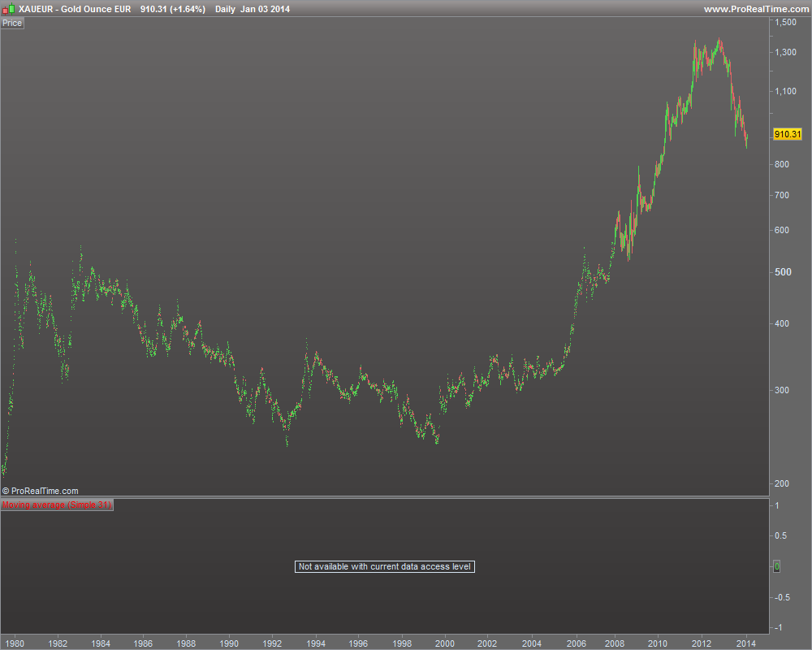This screenshot has height=650, width=812.
Task: Click the 'Not available with current data access level' notice
Action: coord(385,566)
